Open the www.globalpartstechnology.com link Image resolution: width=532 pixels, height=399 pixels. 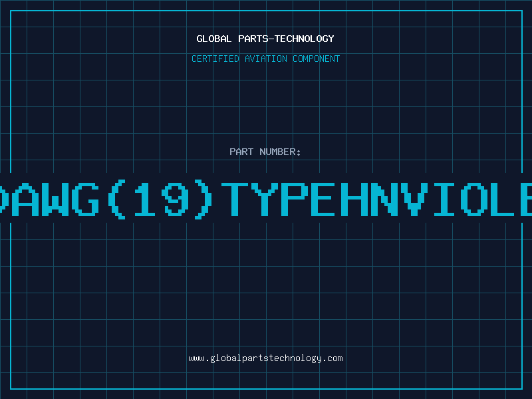[x=265, y=358]
